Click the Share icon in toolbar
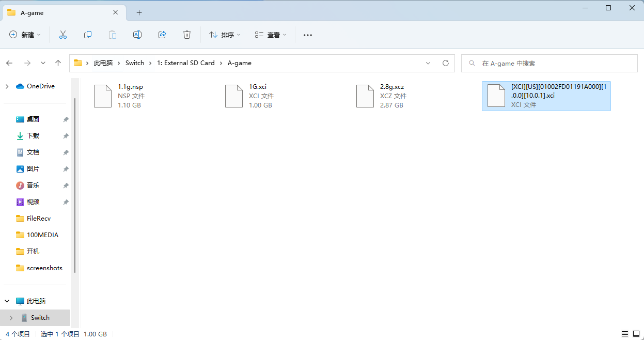Viewport: 644px width, 340px height. [162, 35]
